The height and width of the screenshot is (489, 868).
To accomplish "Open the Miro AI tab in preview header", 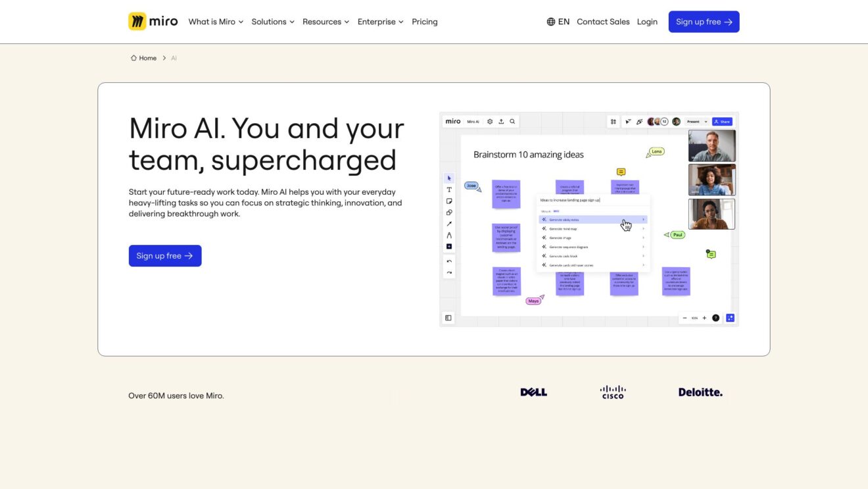I will point(473,122).
